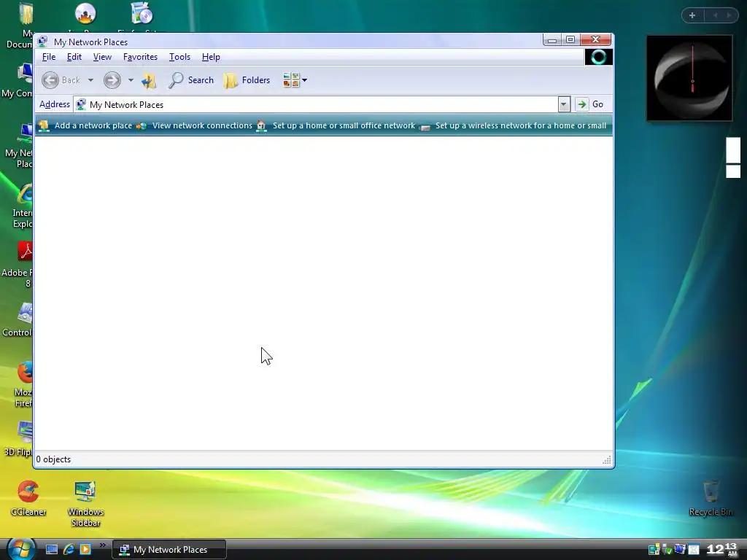Viewport: 747px width, 560px height.
Task: Launch media player from quick launch
Action: coord(85,550)
